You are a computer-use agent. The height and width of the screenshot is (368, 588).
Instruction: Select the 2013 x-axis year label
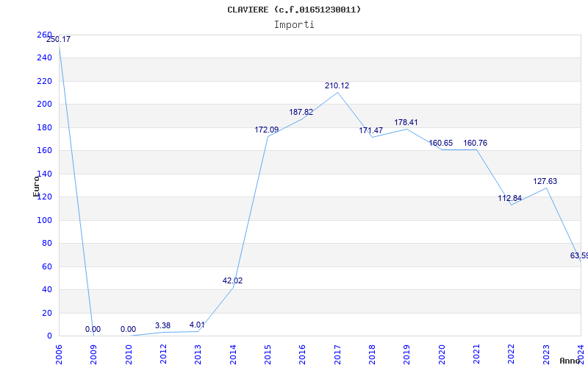click(x=198, y=354)
